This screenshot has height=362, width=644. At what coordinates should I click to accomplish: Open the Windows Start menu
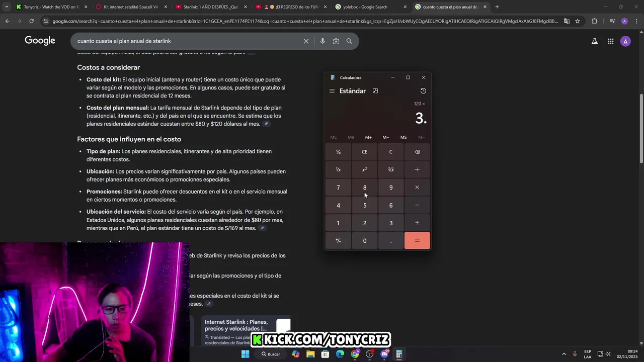click(245, 354)
